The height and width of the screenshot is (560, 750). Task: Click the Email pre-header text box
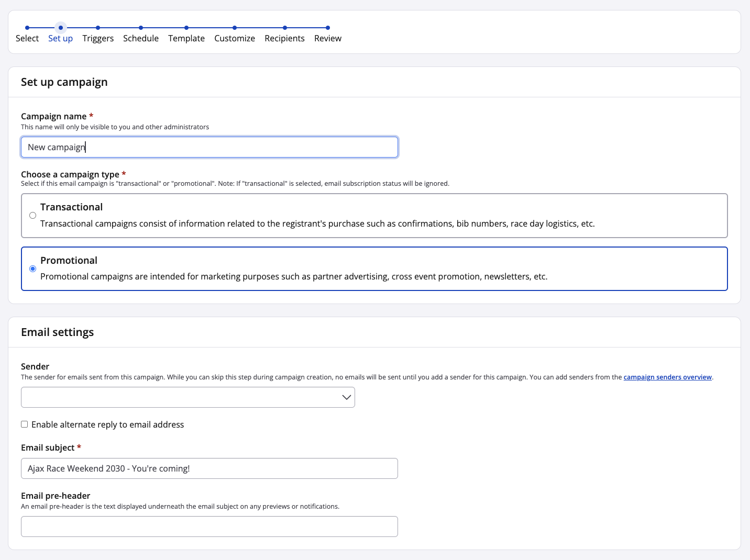pyautogui.click(x=209, y=527)
